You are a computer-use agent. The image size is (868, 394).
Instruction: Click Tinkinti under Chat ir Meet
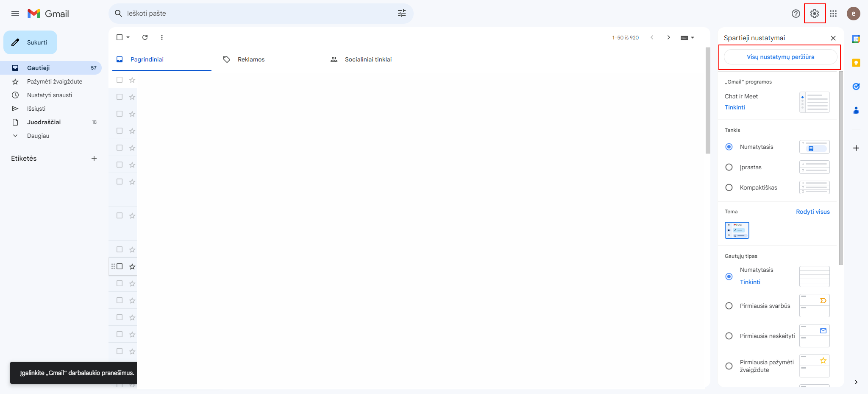(734, 107)
